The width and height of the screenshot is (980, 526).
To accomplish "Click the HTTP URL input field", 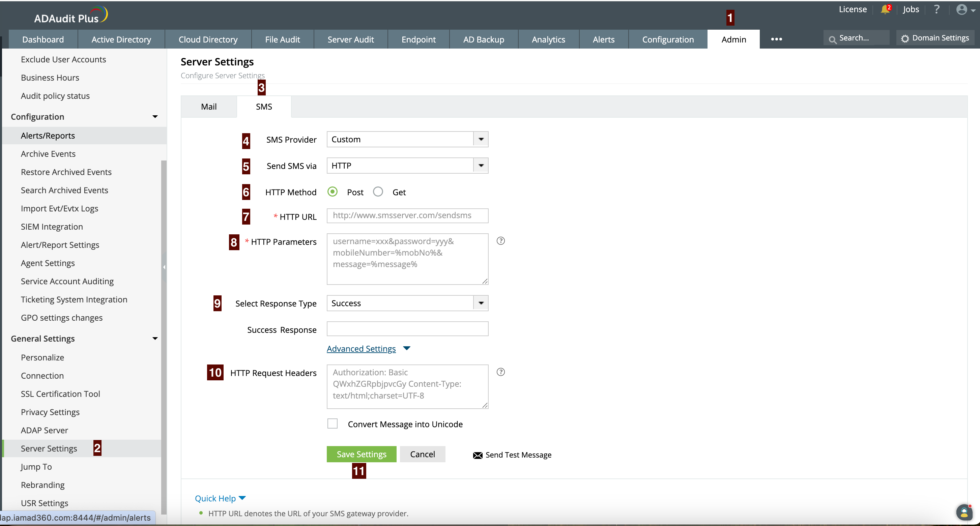I will pos(407,216).
